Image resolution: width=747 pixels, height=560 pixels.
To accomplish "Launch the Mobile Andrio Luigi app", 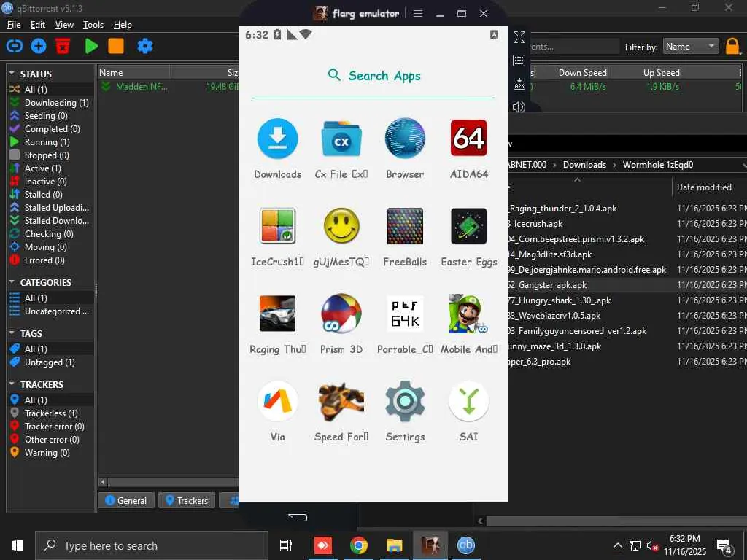I will click(x=469, y=314).
